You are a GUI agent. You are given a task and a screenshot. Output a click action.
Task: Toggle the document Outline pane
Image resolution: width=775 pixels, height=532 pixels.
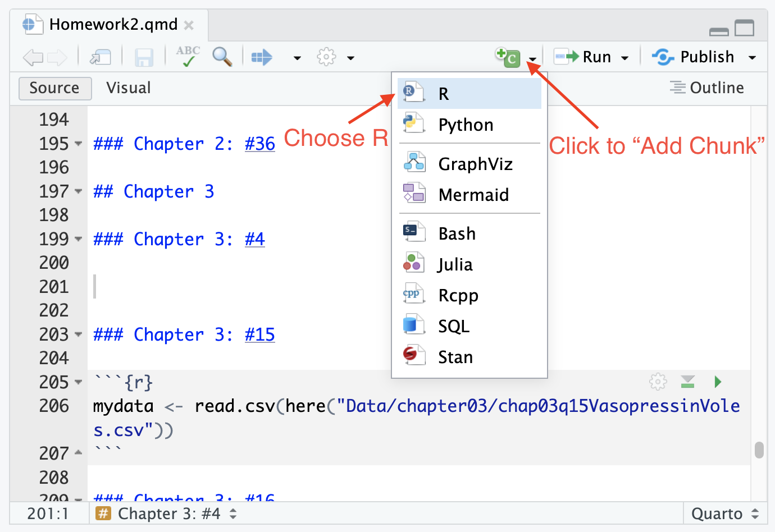point(706,88)
